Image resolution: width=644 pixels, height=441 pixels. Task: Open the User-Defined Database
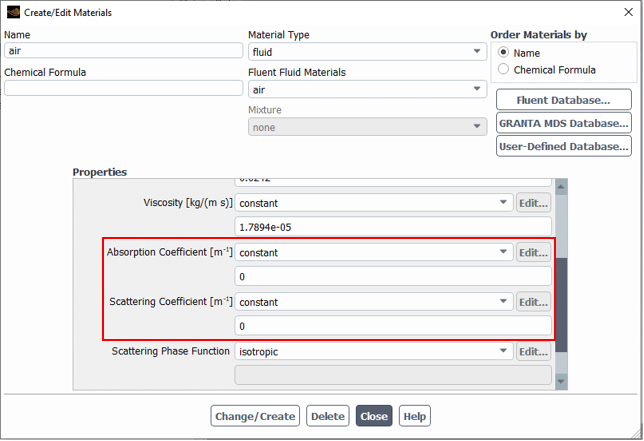tap(564, 146)
